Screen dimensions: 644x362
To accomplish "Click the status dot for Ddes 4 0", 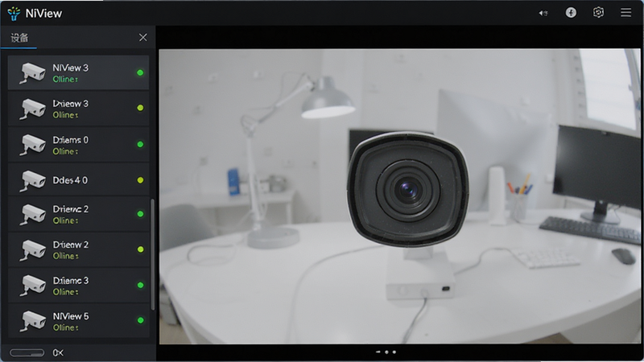I will [x=140, y=180].
